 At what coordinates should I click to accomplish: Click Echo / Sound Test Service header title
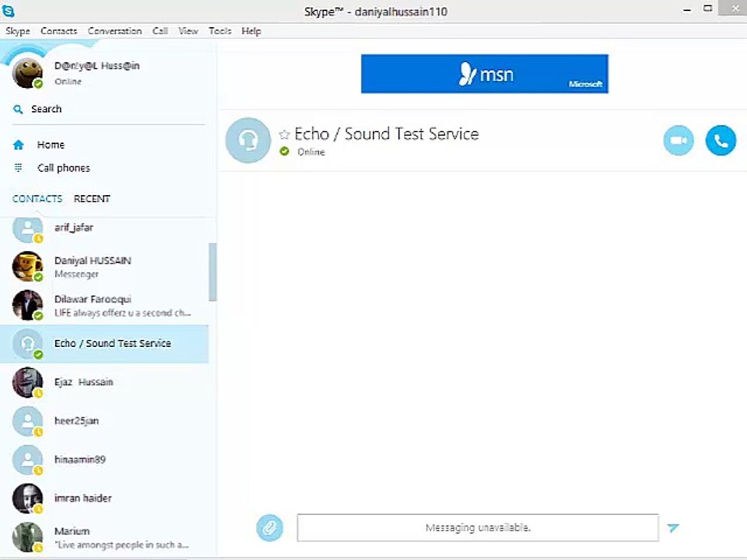click(x=387, y=135)
